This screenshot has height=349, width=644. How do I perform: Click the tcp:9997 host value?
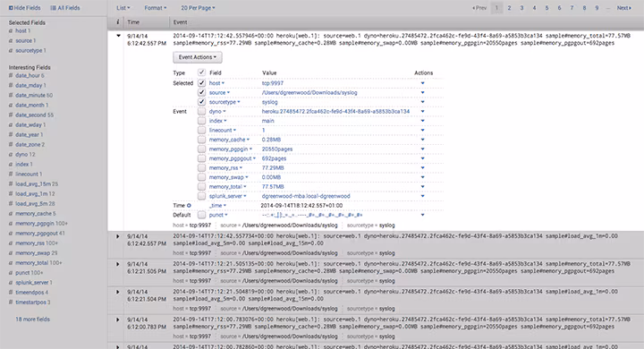[x=273, y=83]
